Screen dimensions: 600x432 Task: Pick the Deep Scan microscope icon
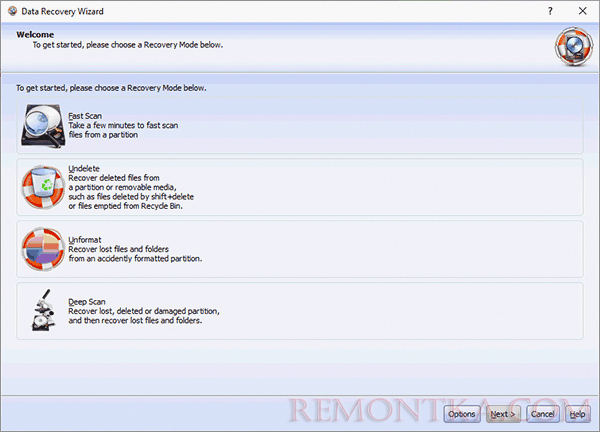(x=41, y=309)
